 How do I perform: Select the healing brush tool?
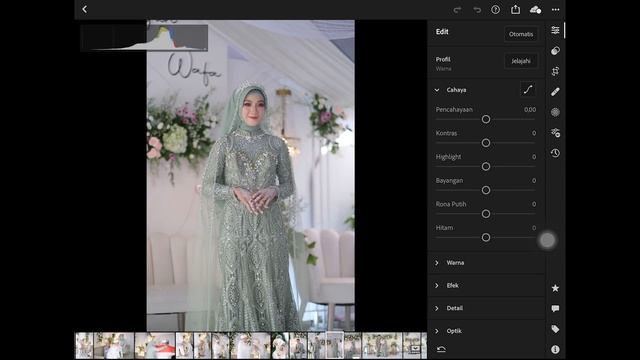click(x=555, y=92)
